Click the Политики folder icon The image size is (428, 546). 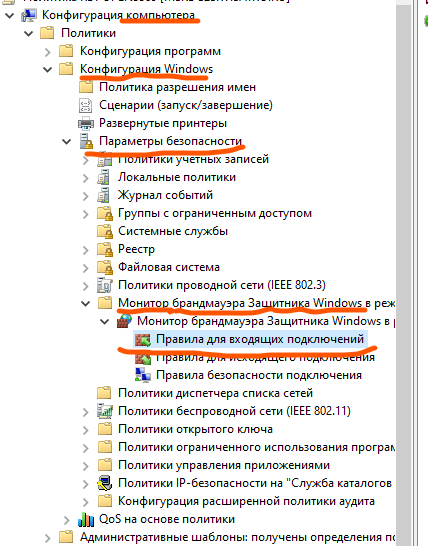tap(47, 33)
